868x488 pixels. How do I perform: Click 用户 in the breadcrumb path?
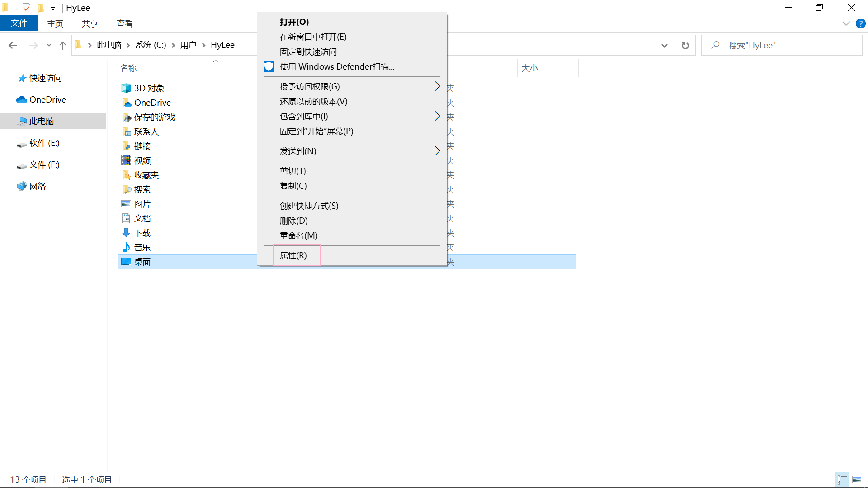188,45
